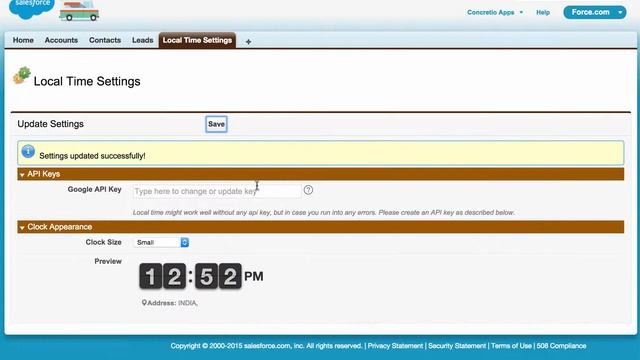Click the clock preview widget
The height and width of the screenshot is (360, 640).
click(201, 276)
